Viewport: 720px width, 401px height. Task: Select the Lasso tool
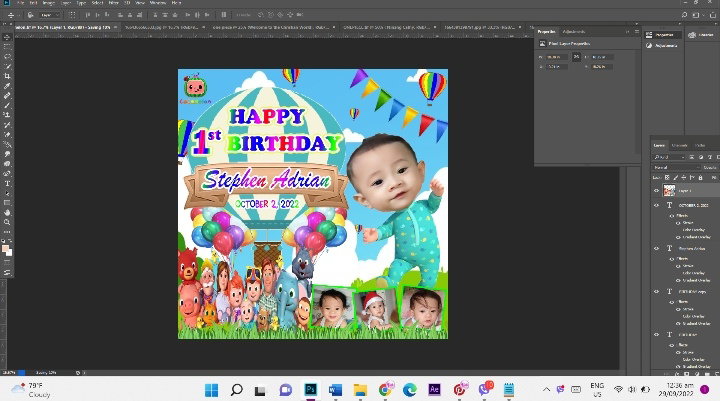pos(7,56)
